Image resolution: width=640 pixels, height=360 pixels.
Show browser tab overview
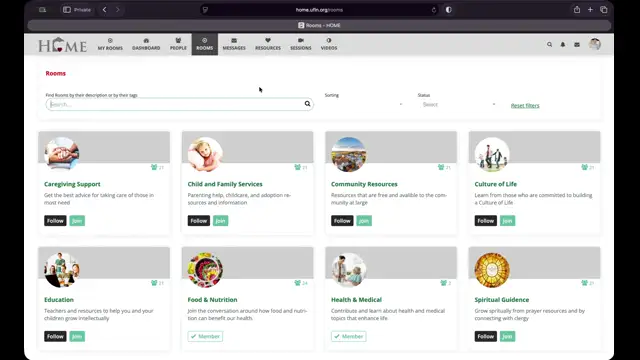[x=604, y=10]
